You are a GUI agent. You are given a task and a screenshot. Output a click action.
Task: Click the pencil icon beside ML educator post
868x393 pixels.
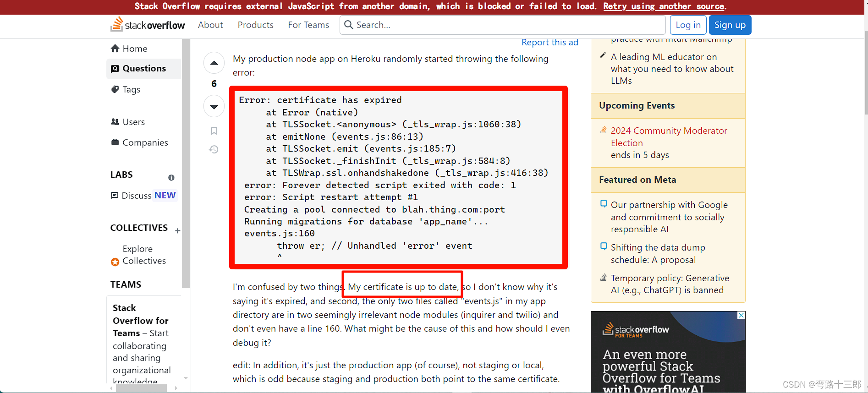click(x=603, y=55)
